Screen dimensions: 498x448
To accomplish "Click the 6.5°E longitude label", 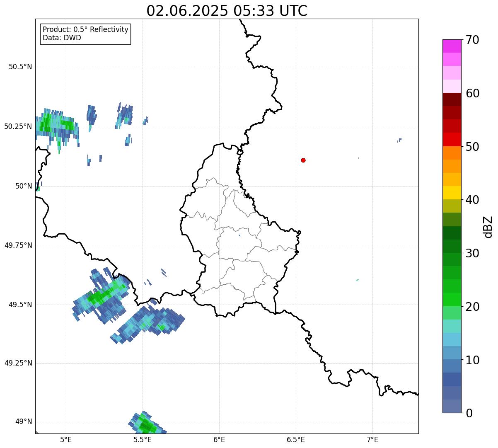I will pyautogui.click(x=296, y=439).
